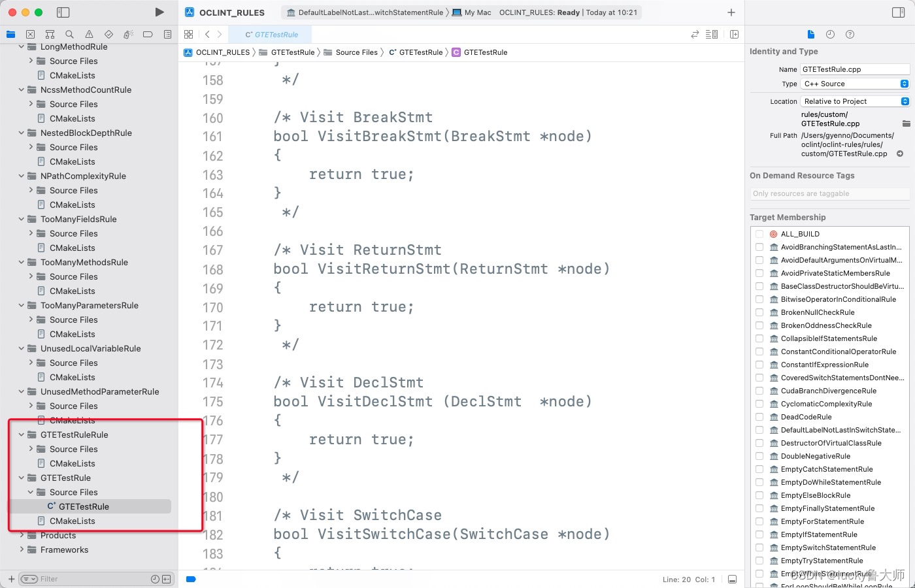The image size is (915, 588).
Task: Toggle the debug area at bottom right
Action: (733, 580)
